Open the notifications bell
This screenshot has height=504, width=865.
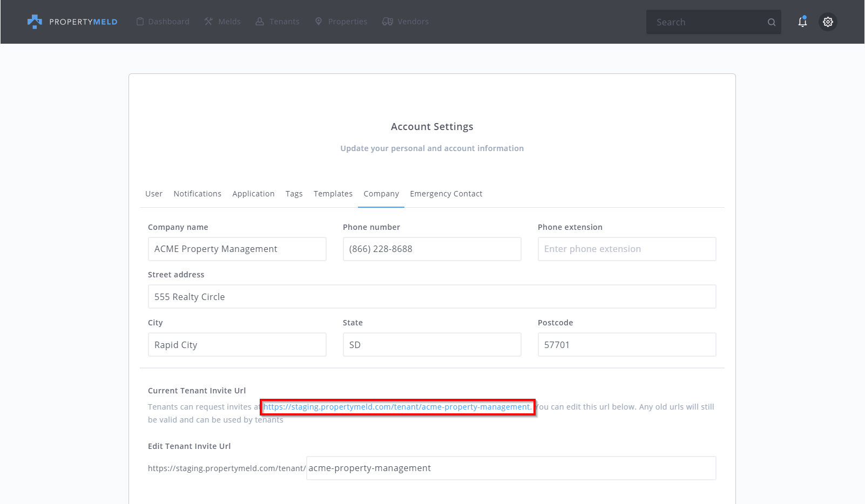(x=802, y=22)
